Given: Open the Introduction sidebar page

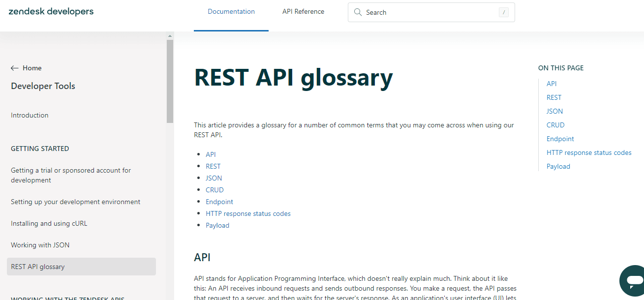Looking at the screenshot, I should coord(30,115).
